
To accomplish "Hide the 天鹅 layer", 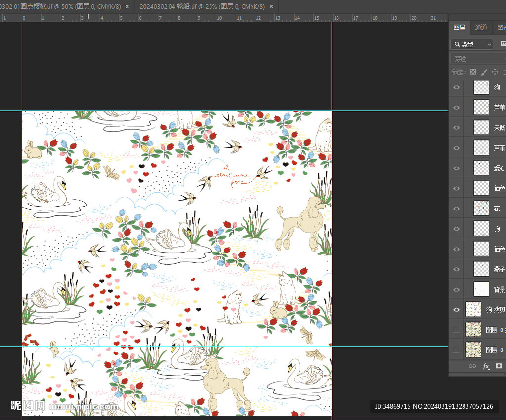I will click(x=456, y=128).
